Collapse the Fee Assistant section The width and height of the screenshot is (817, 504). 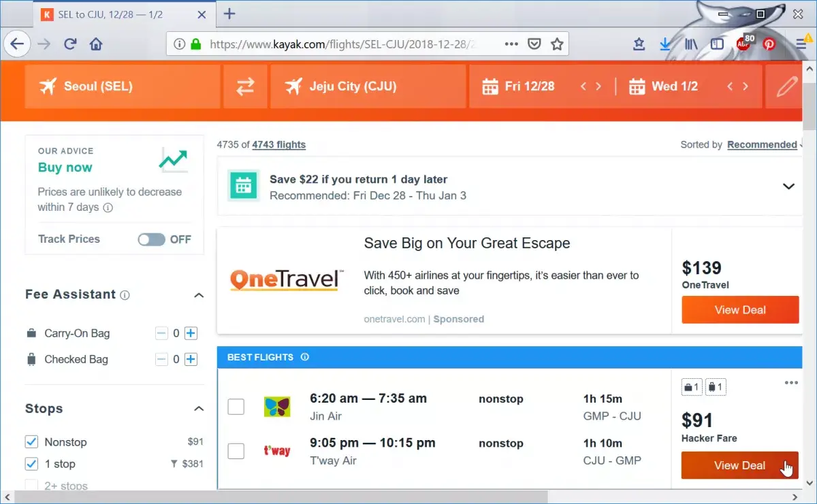199,295
